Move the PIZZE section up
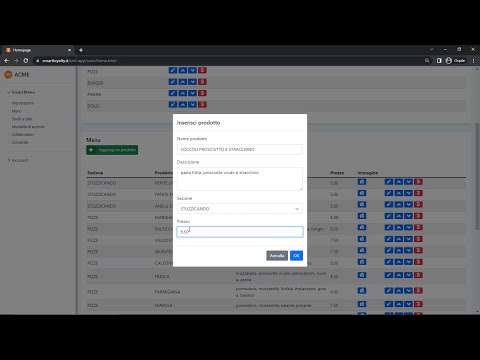Viewport: 480px width, 360px height. pos(183,70)
